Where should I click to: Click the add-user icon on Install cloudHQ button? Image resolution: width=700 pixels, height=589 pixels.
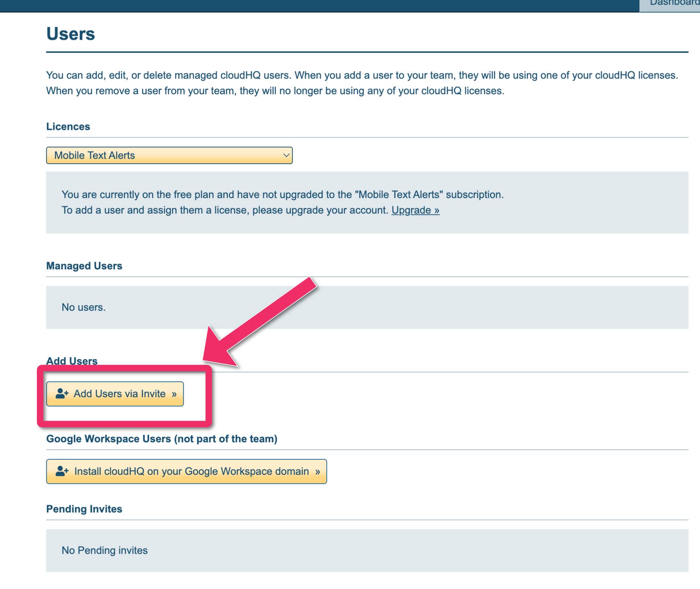(62, 471)
